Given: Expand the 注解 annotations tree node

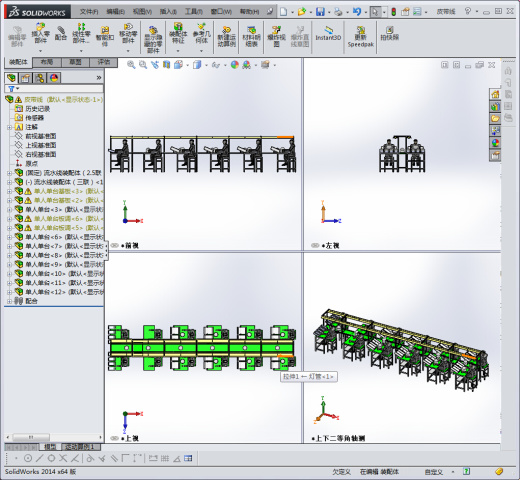Looking at the screenshot, I should click(x=10, y=127).
